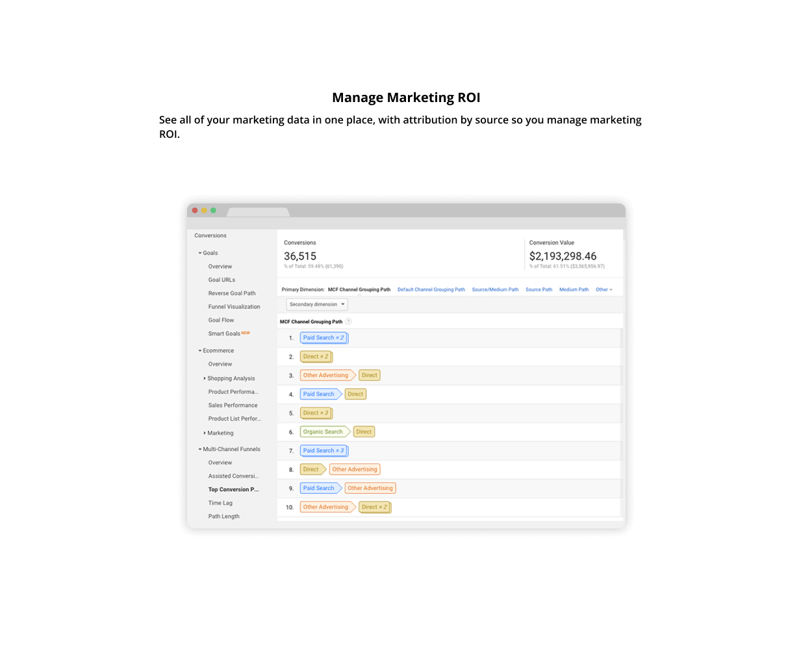Click the Manage Marketing ROI heading
Screen dimensions: 812x650
pos(406,97)
